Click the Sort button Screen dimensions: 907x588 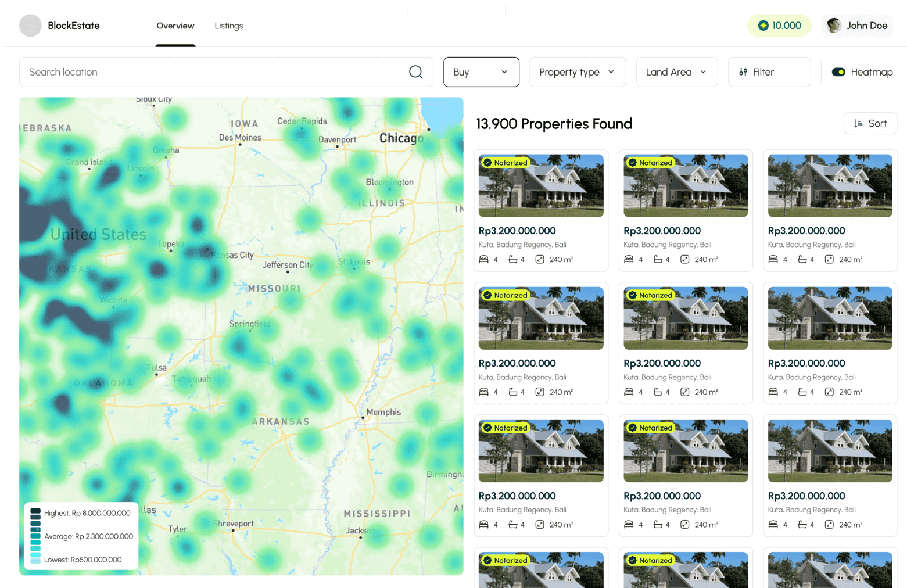pos(870,123)
